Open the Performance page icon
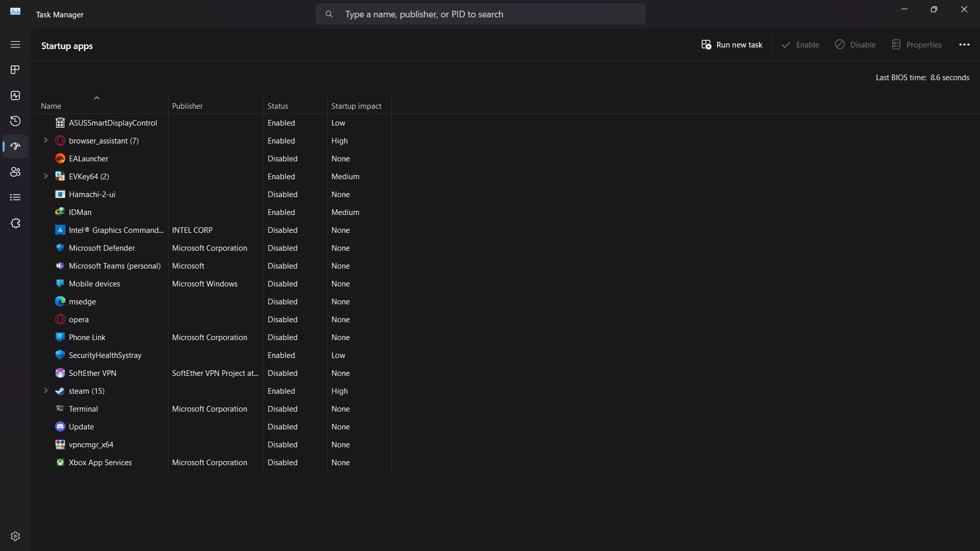980x551 pixels. tap(15, 95)
